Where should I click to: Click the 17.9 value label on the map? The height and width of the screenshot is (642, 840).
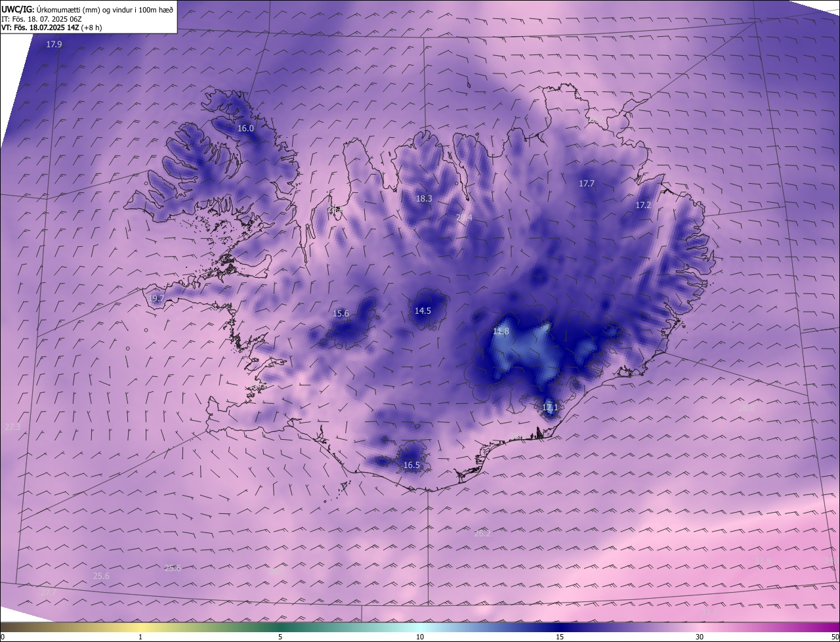pyautogui.click(x=54, y=45)
